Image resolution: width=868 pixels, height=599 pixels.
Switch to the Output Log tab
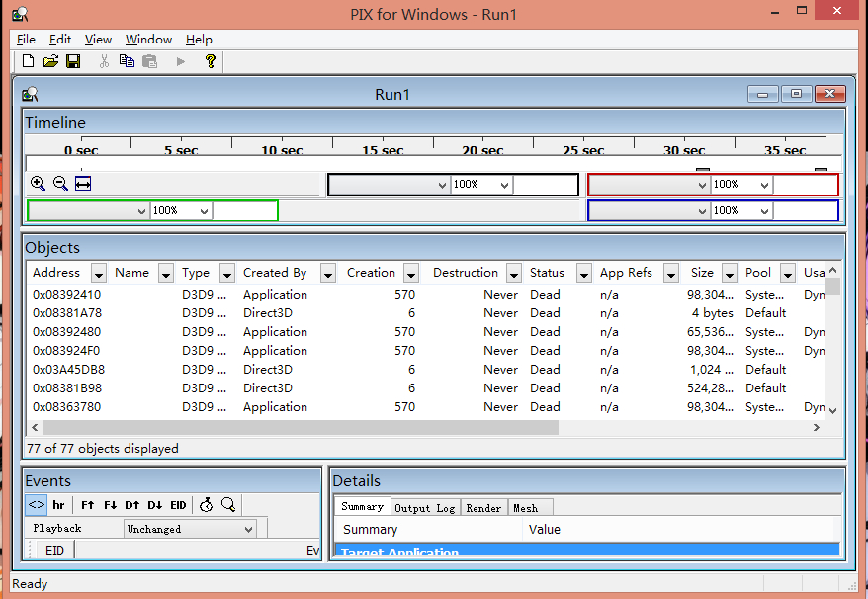click(425, 508)
